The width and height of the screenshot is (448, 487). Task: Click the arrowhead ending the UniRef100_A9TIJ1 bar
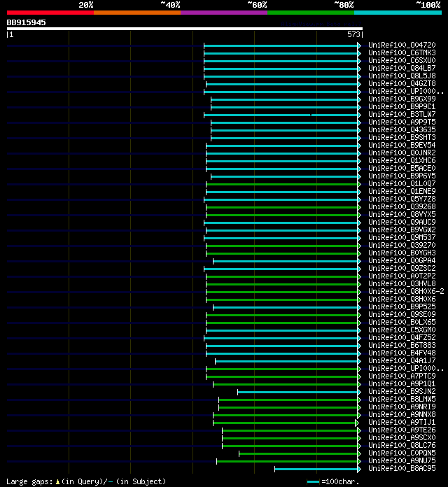pyautogui.click(x=357, y=423)
